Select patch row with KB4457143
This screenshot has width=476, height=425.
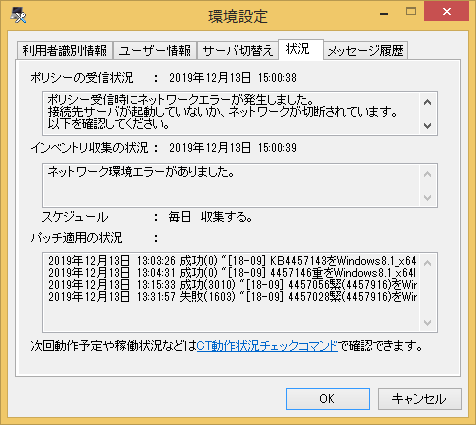point(232,261)
